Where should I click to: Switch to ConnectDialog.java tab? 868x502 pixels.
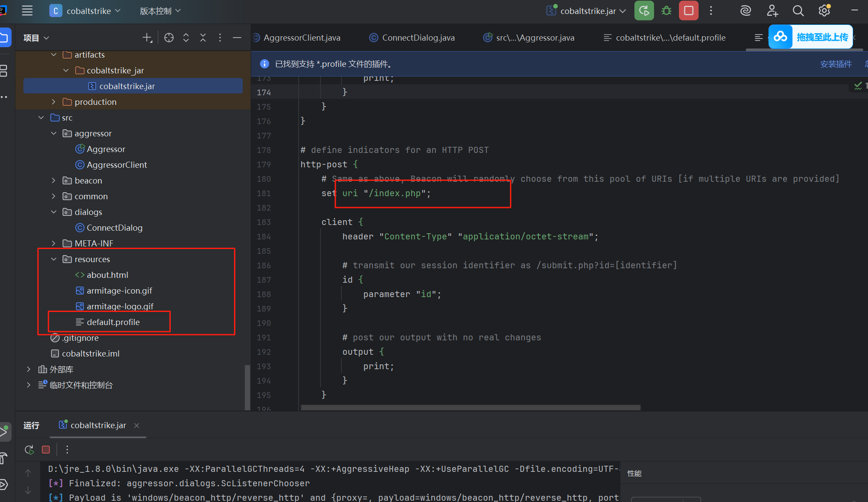click(412, 38)
